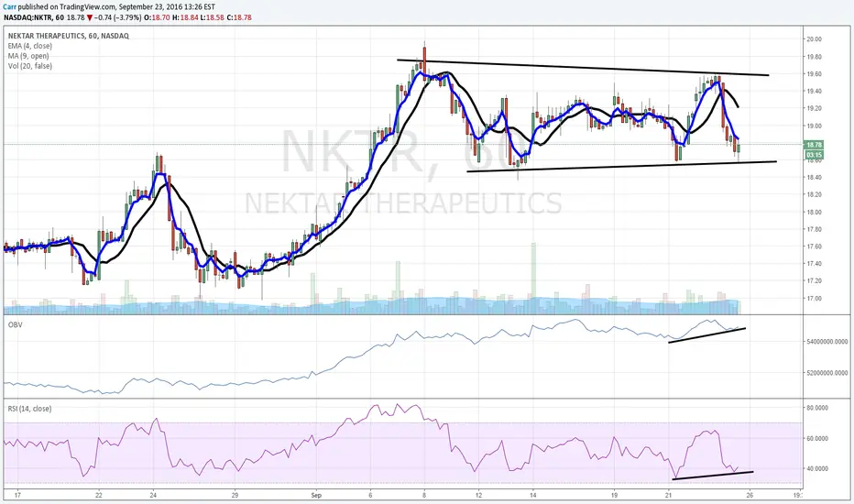Click the '22' date on the time axis

click(99, 495)
